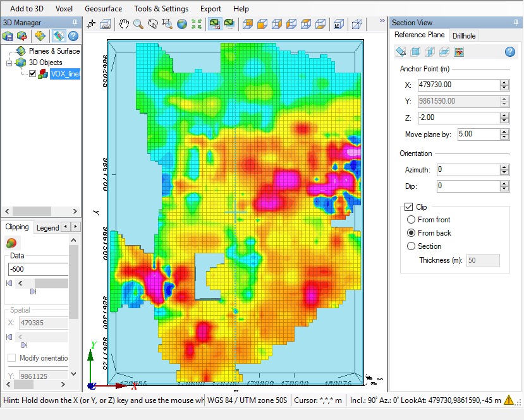The height and width of the screenshot is (420, 524).
Task: Select the pan hand tool
Action: click(124, 24)
